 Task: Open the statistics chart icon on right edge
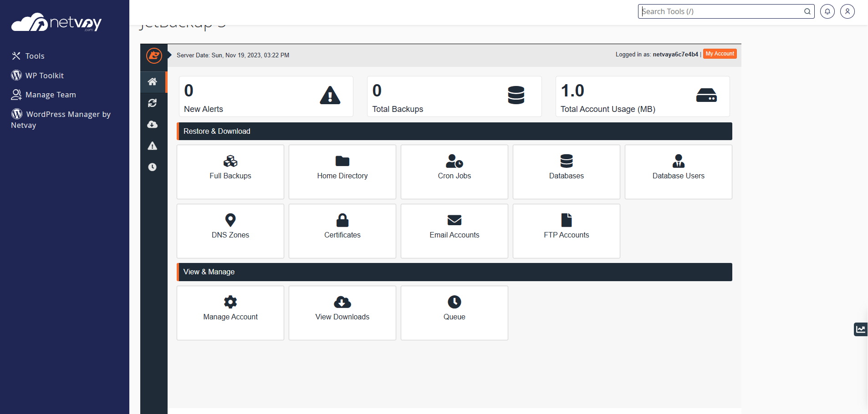pos(860,329)
